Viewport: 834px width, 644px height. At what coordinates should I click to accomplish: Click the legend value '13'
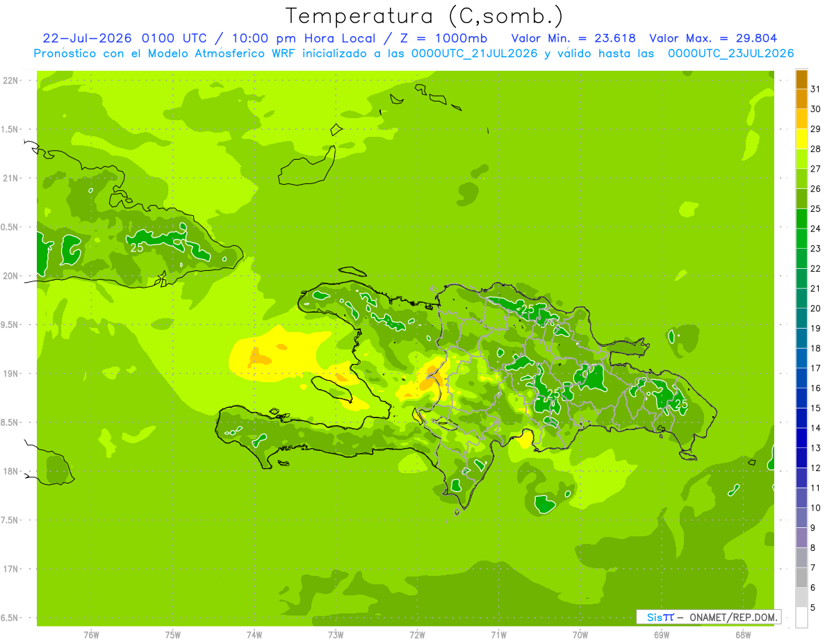coord(816,448)
